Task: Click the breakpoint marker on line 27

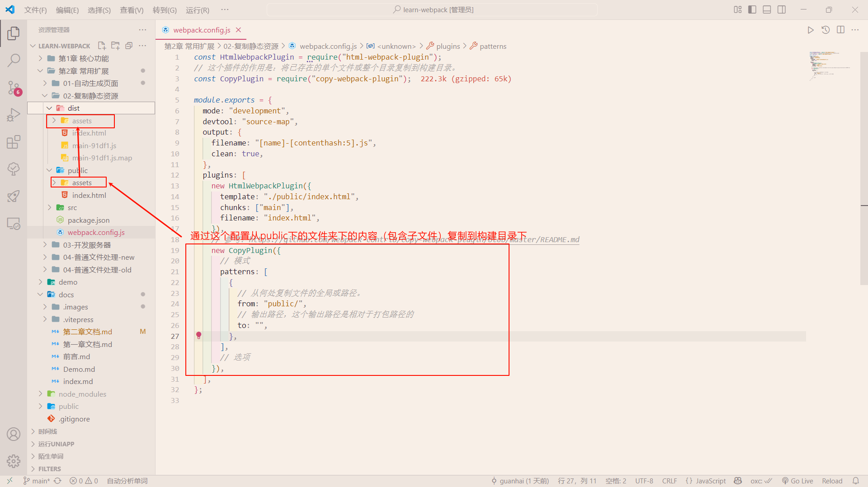Action: [198, 336]
